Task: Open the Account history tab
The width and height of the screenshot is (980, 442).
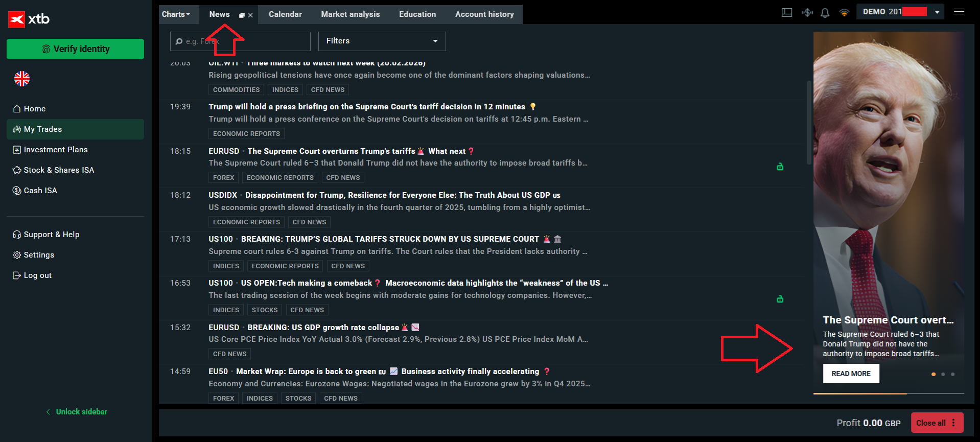Action: [484, 14]
